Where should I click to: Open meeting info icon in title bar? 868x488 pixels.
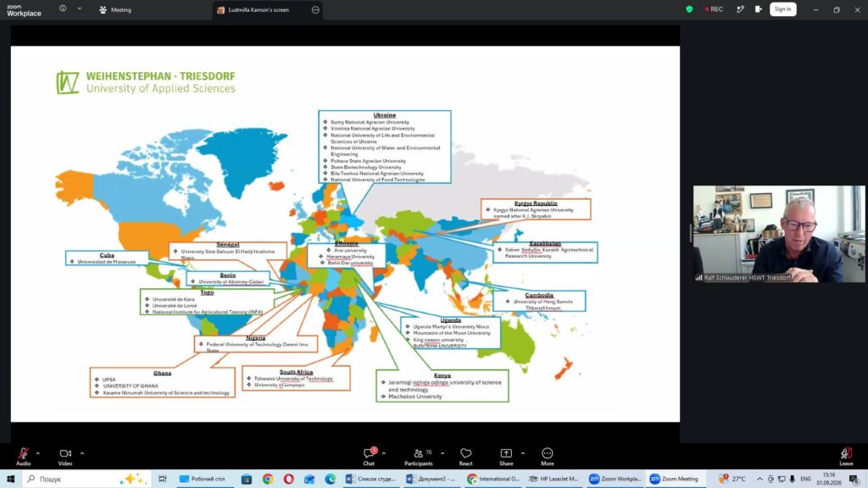(63, 8)
